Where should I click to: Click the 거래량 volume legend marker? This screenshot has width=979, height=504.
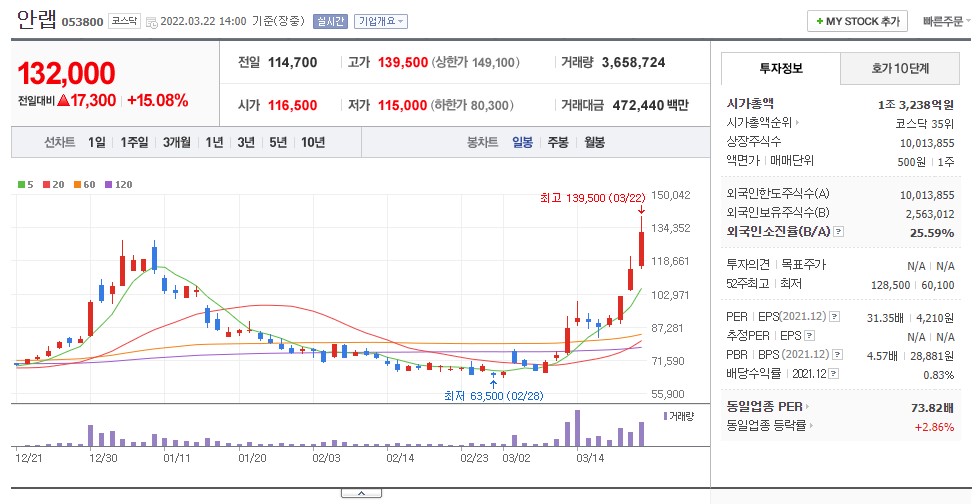point(666,416)
